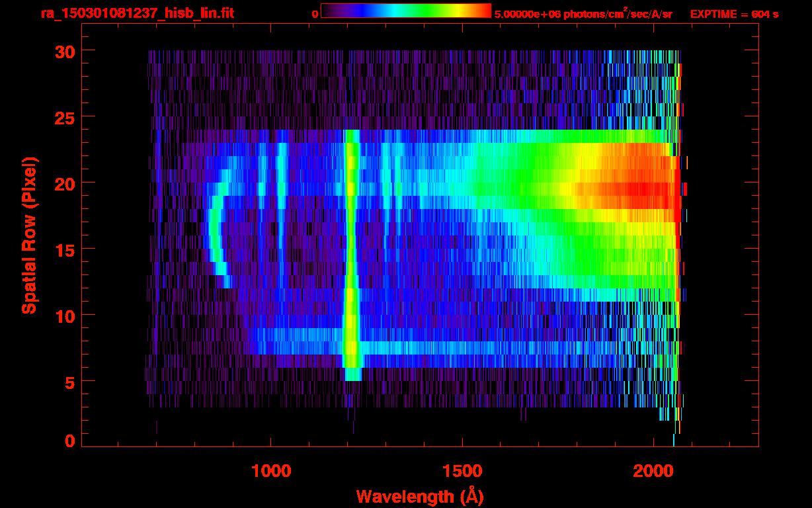Click the "EXPTIME = 604 s" text
The image size is (812, 508).
[x=734, y=14]
